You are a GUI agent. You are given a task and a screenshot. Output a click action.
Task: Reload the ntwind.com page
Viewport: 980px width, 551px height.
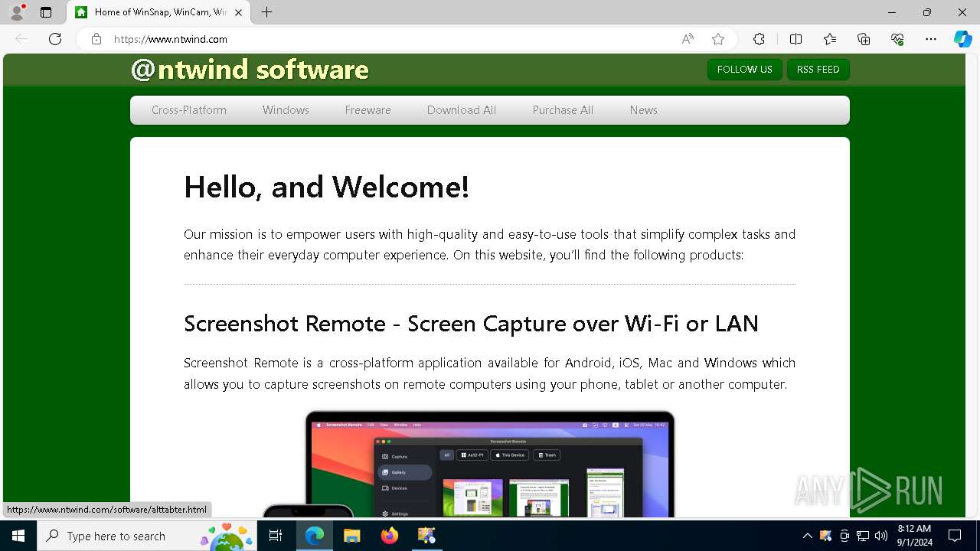(55, 39)
